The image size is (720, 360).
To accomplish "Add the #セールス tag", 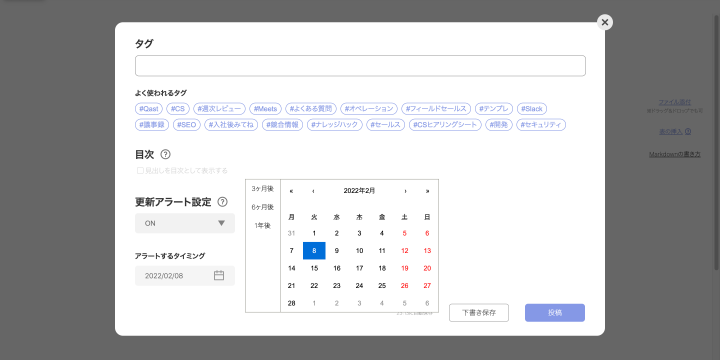I will (386, 124).
